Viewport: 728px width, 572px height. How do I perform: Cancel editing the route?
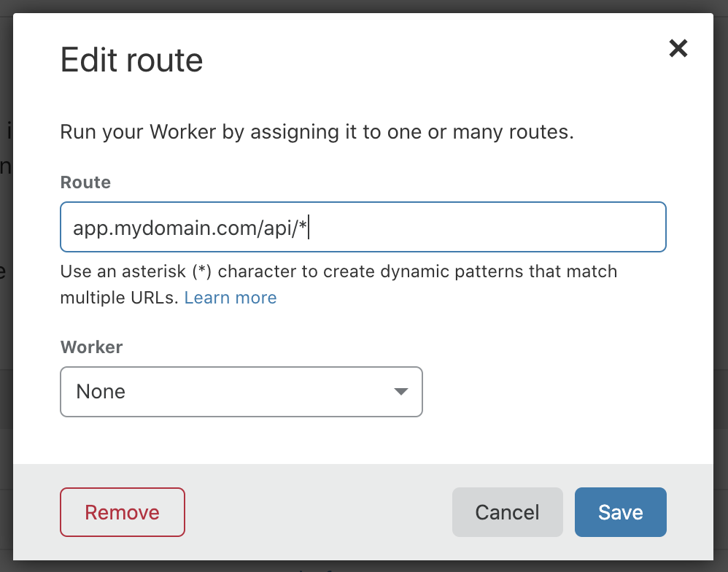coord(507,512)
